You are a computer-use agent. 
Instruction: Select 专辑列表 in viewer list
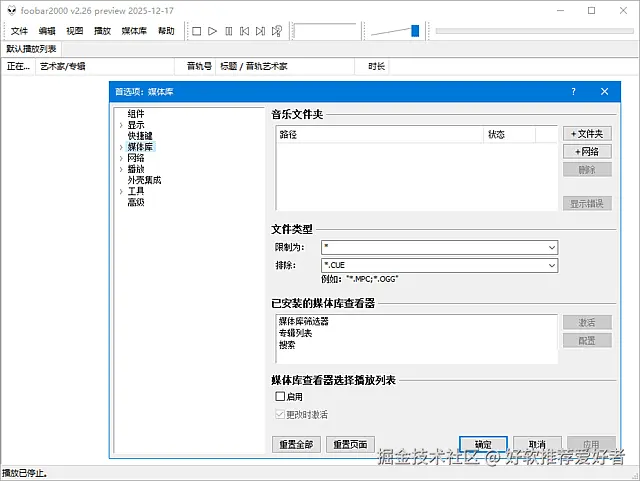[296, 333]
